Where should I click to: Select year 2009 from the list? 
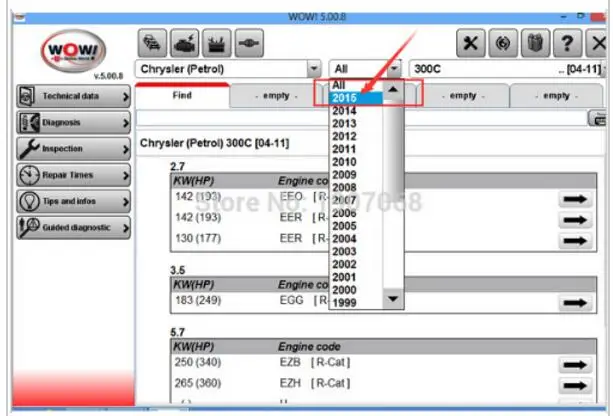356,175
